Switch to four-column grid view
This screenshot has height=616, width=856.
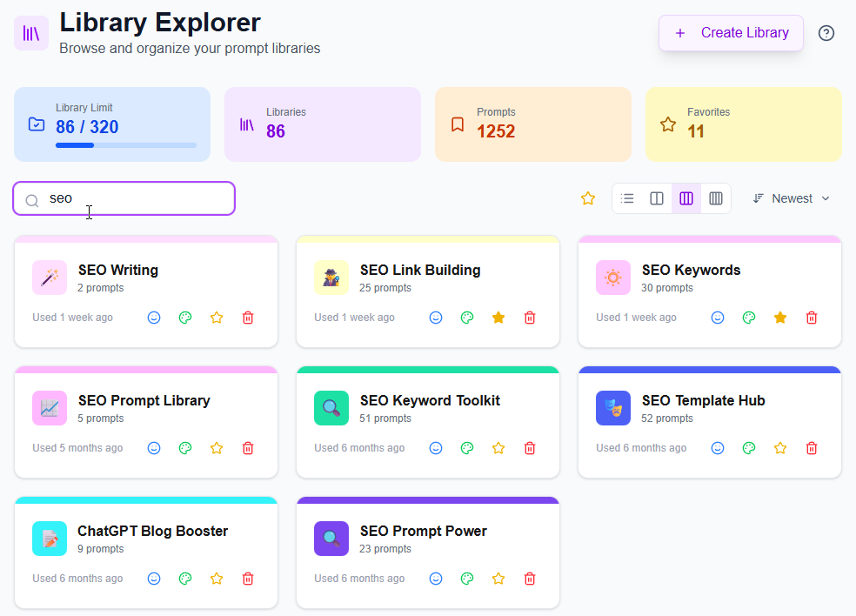(716, 198)
